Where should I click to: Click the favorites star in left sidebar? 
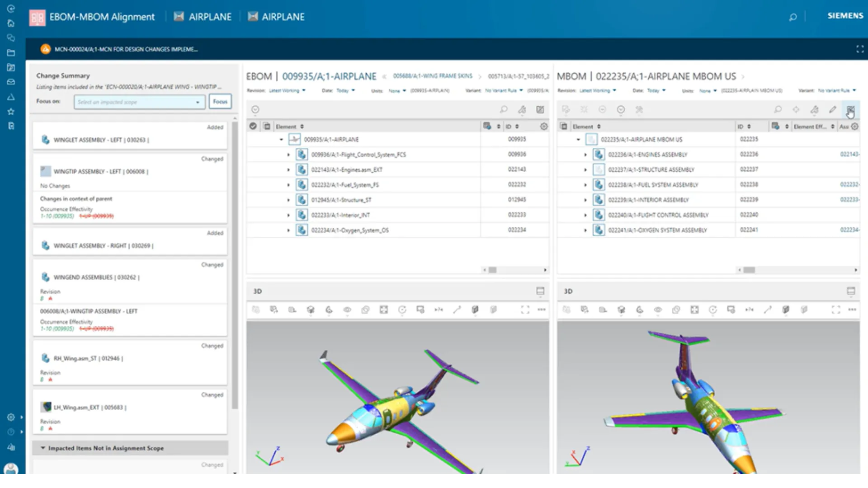coord(11,112)
